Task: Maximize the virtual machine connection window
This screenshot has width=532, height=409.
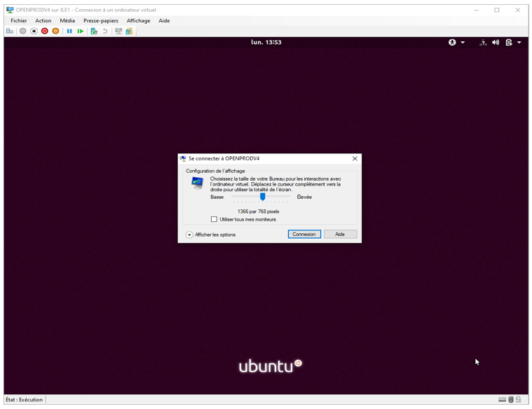Action: pos(497,11)
